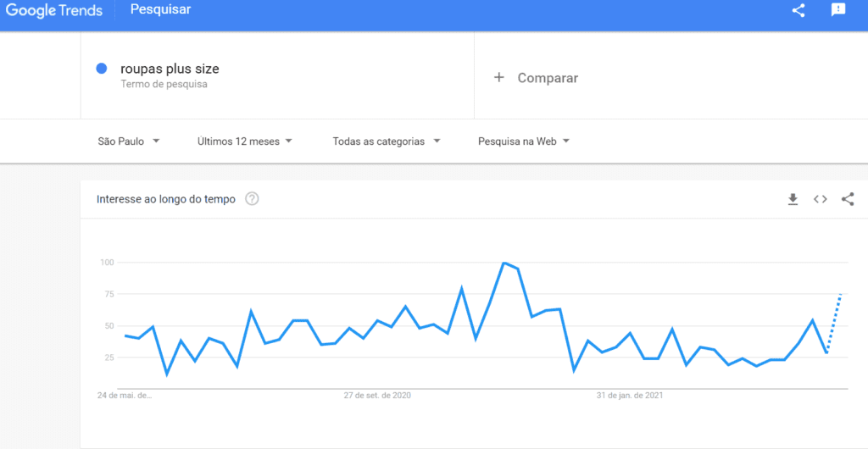Click the Google Trends logo

pos(55,10)
